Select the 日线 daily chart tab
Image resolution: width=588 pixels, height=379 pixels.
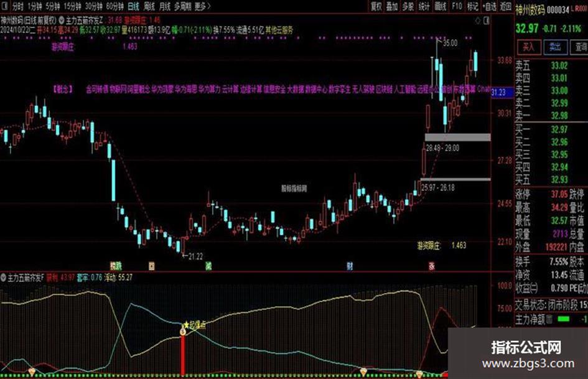click(x=133, y=6)
